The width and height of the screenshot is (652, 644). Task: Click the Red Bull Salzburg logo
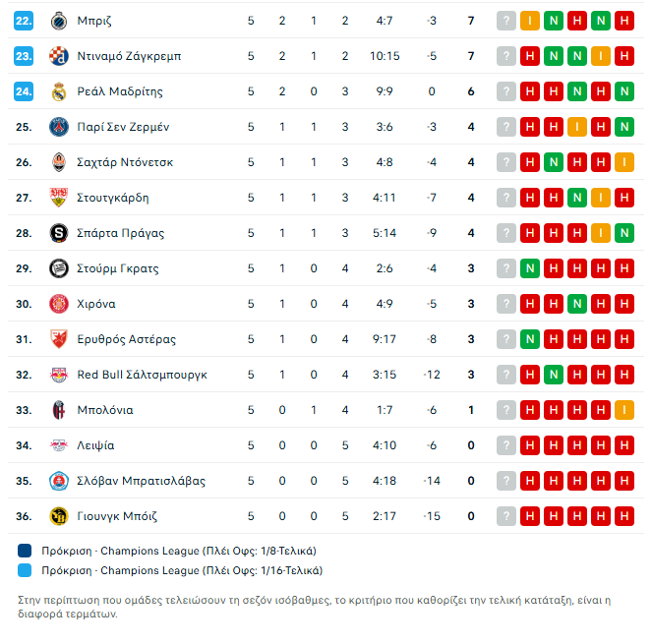pyautogui.click(x=58, y=375)
